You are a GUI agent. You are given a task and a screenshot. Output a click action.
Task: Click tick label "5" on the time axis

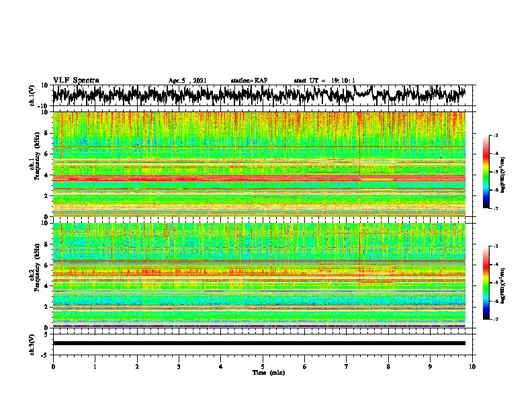263,367
